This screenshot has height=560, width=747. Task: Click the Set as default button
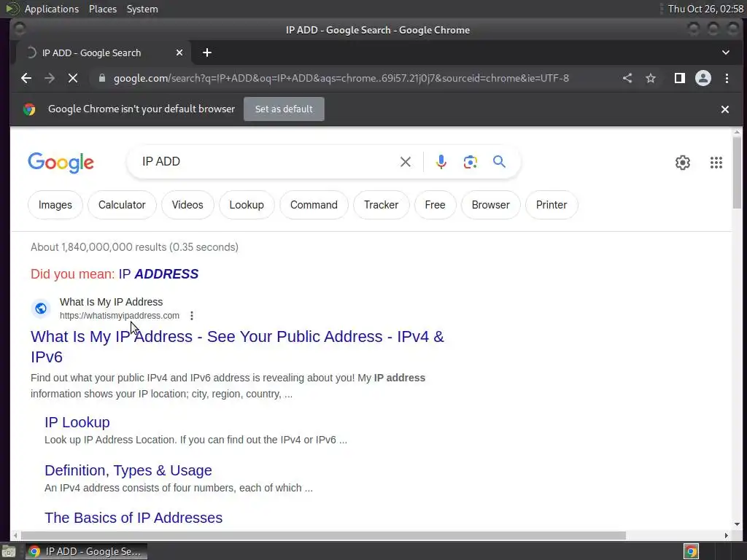point(284,109)
